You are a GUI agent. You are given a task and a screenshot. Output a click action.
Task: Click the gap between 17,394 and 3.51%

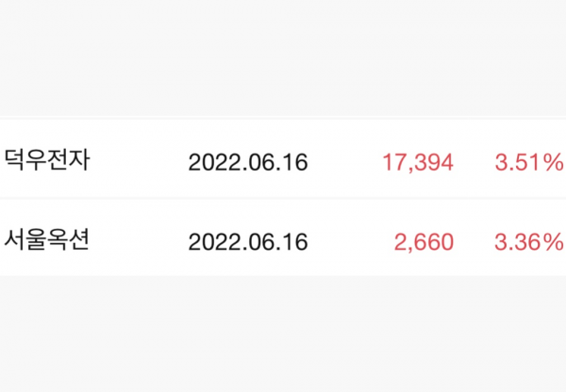click(x=474, y=161)
